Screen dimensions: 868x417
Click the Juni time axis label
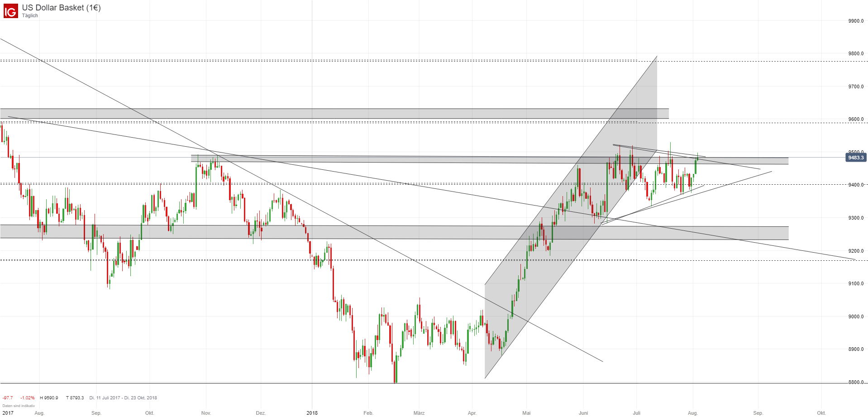coord(583,413)
